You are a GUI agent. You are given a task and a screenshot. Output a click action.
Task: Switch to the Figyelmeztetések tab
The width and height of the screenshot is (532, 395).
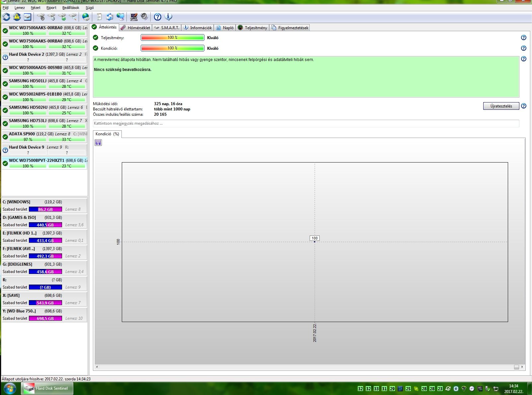coord(290,28)
